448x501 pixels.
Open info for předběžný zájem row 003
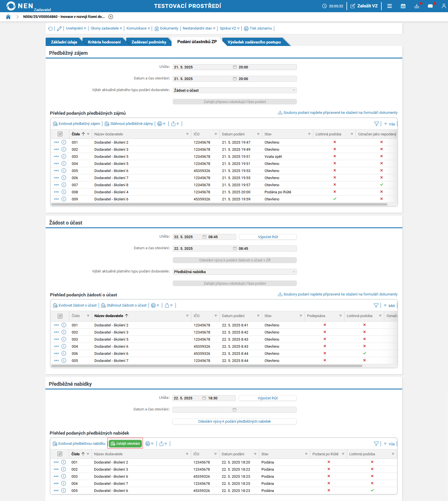(x=64, y=156)
